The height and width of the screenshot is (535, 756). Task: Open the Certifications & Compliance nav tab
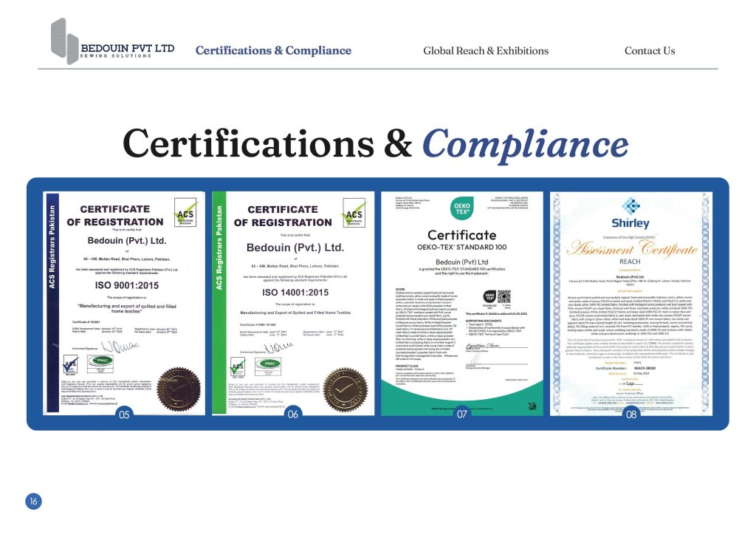click(x=273, y=51)
